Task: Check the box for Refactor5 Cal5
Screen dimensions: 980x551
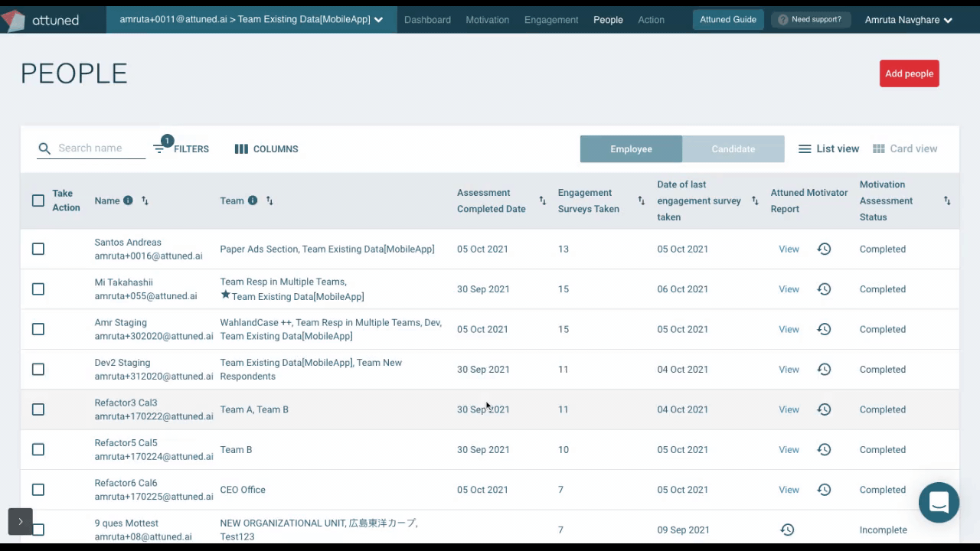Action: point(38,449)
